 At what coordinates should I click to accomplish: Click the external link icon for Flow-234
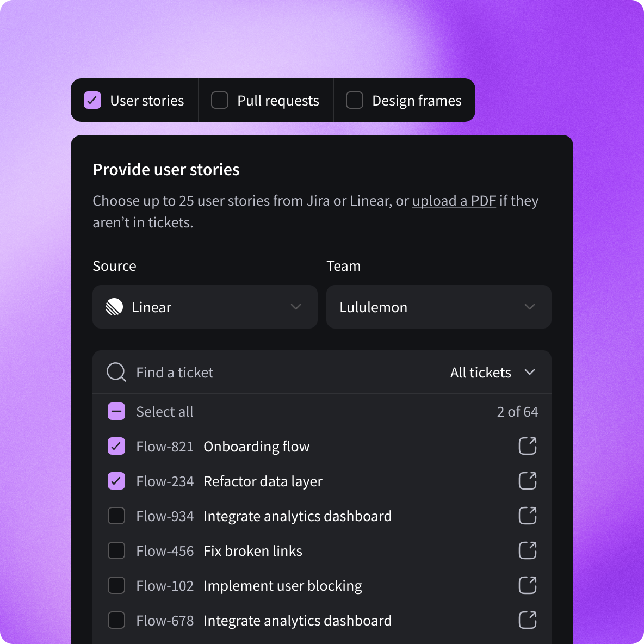pos(527,481)
